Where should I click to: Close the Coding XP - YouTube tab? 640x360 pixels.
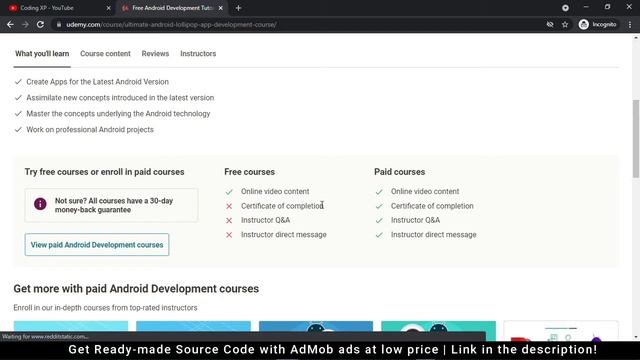tap(109, 8)
